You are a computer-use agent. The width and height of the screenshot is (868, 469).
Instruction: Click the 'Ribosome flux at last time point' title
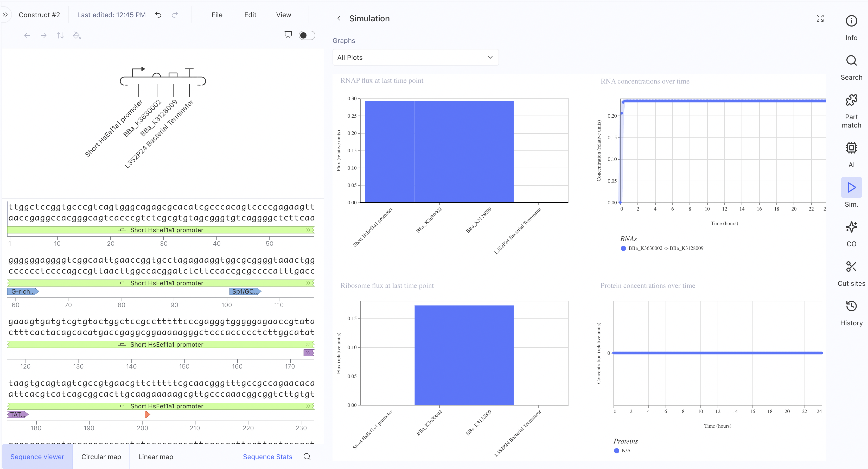[387, 286]
